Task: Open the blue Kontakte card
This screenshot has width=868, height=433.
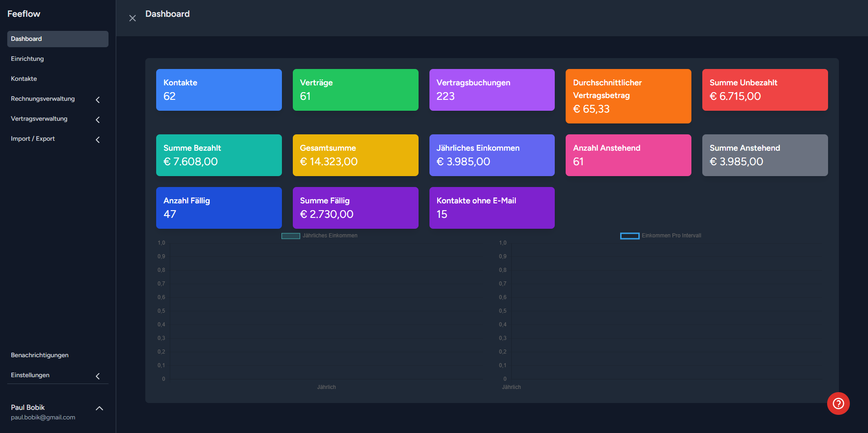Action: [x=219, y=90]
